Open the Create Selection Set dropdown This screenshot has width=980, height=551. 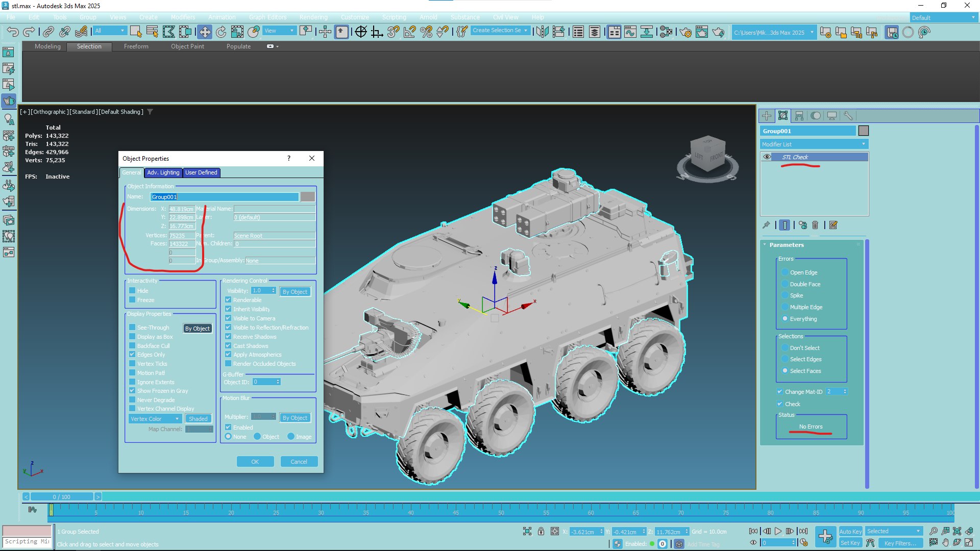click(500, 31)
